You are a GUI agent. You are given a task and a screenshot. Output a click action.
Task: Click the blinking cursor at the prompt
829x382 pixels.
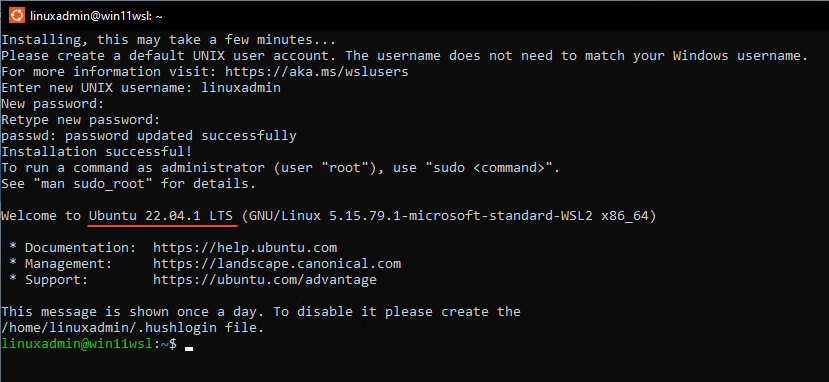(189, 348)
